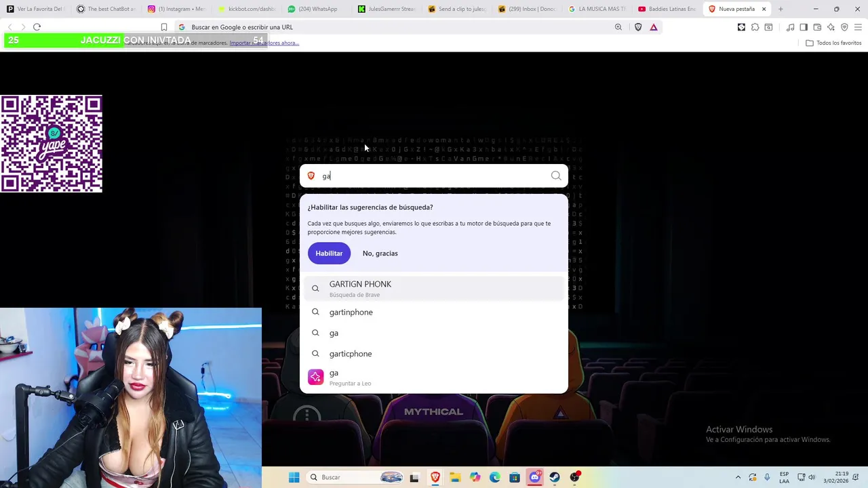The width and height of the screenshot is (868, 488).
Task: Click the Yape QR code image
Action: click(x=52, y=144)
